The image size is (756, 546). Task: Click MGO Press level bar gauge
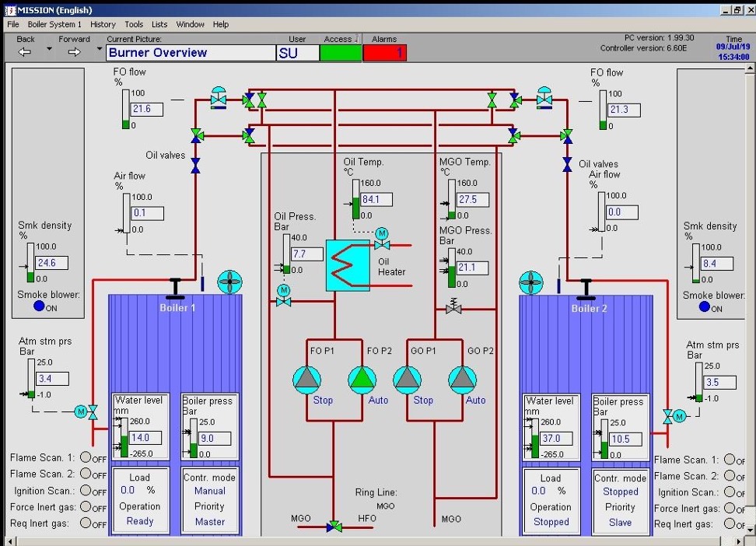click(452, 268)
